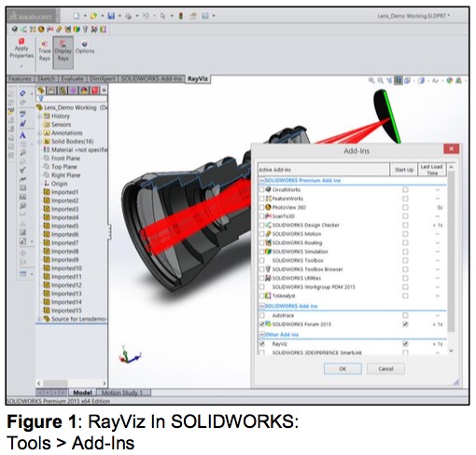Click the Open file folder icon
The width and height of the screenshot is (476, 455).
click(93, 16)
